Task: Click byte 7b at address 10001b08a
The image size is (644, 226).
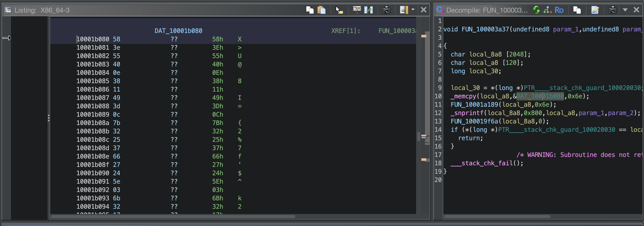Action: tap(117, 123)
